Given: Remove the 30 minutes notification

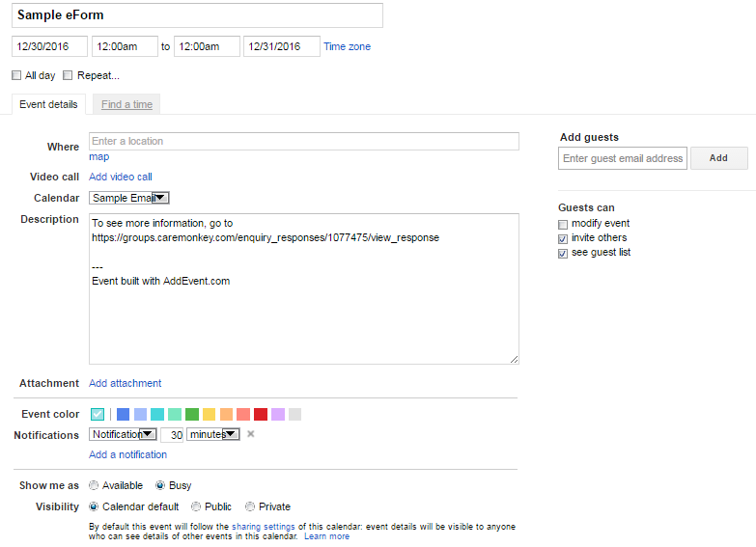Looking at the screenshot, I should [251, 434].
